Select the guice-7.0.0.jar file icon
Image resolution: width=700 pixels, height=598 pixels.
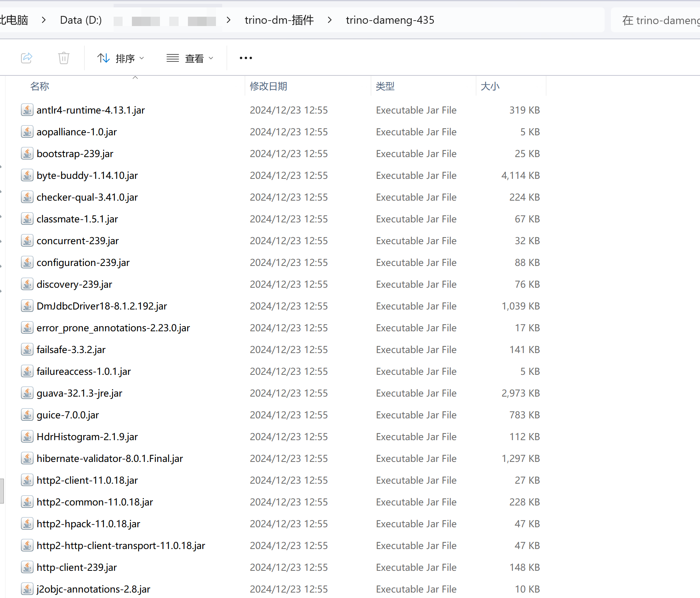tap(27, 415)
